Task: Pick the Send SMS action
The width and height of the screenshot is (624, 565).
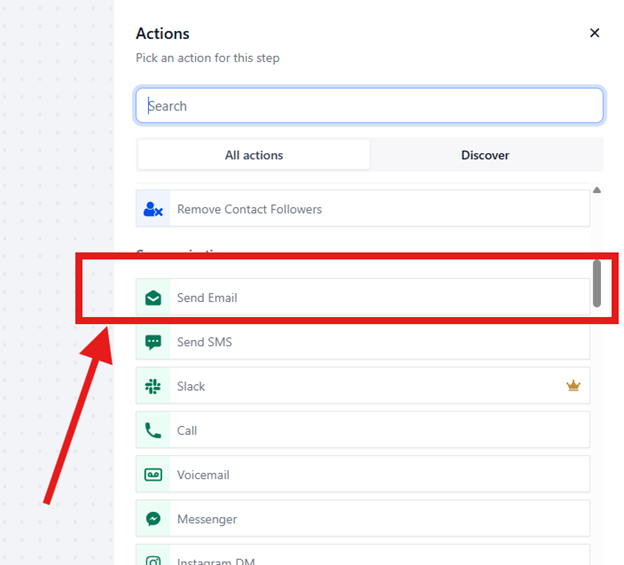Action: tap(363, 342)
